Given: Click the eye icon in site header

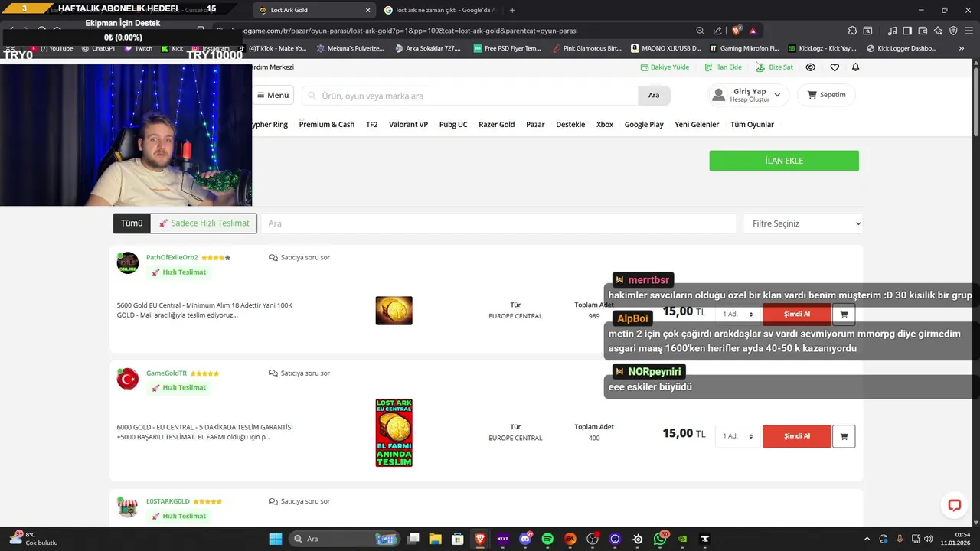Looking at the screenshot, I should point(811,67).
